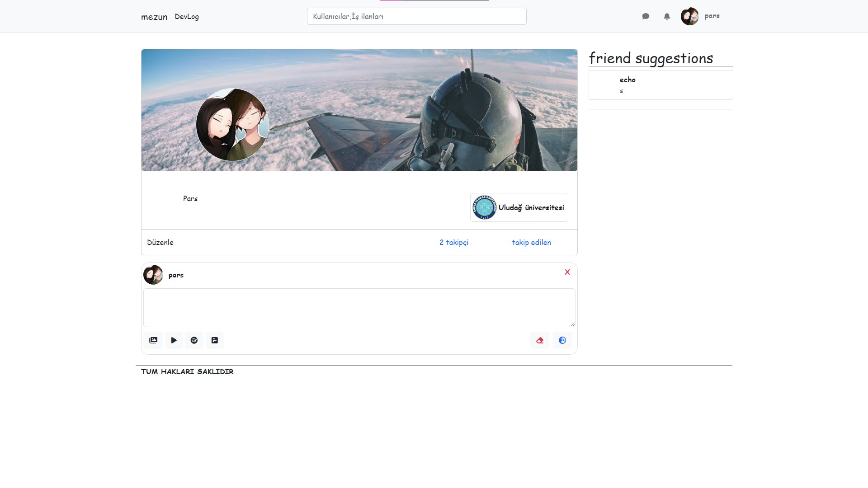The width and height of the screenshot is (868, 488).
Task: View the 2 takipçi followers list
Action: (454, 242)
